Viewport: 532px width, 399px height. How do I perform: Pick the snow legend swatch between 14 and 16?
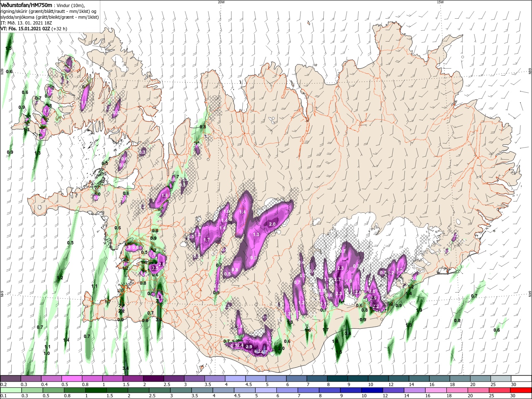(x=419, y=379)
